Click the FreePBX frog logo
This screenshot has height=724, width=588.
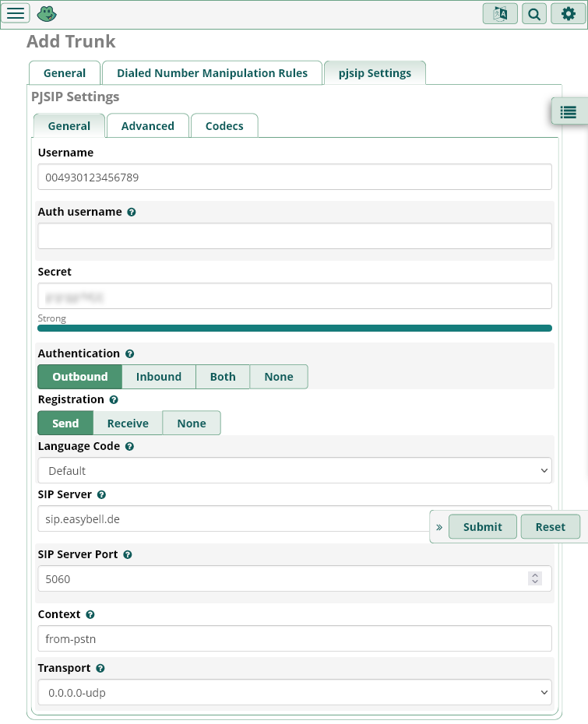point(47,13)
